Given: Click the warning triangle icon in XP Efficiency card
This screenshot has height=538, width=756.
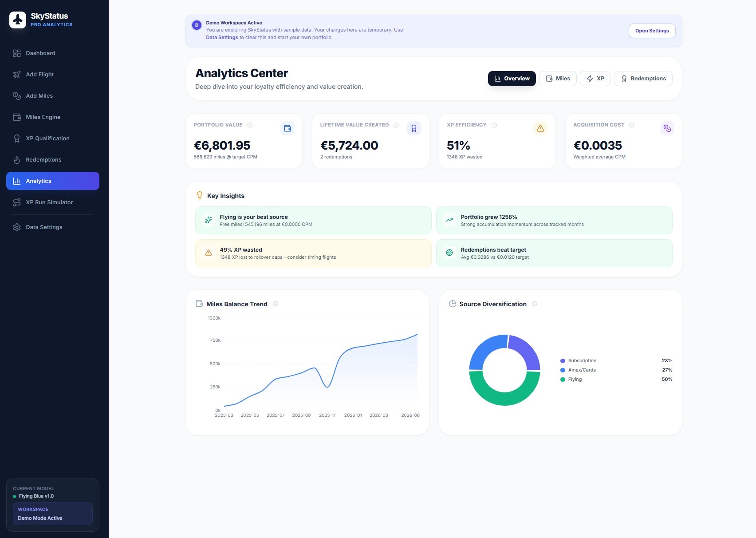Looking at the screenshot, I should point(540,128).
